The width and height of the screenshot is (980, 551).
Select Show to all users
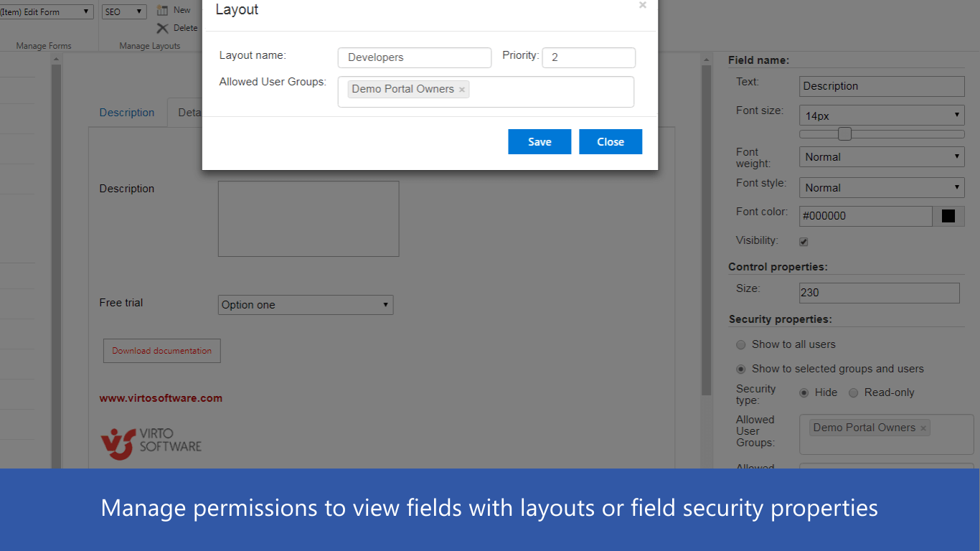741,345
